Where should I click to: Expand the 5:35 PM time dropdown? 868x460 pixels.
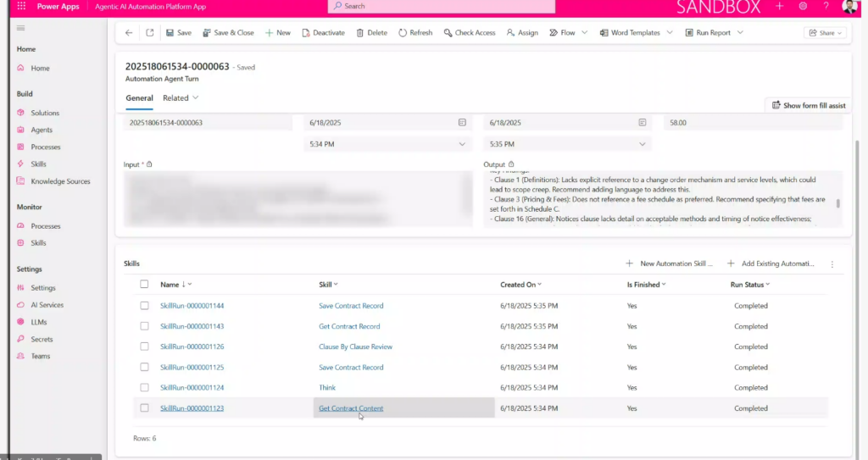[643, 145]
